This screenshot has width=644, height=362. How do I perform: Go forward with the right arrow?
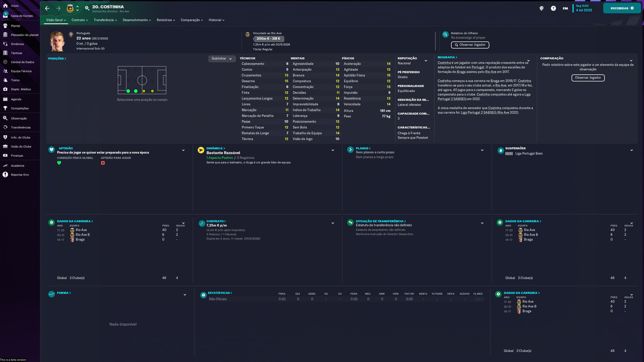(58, 9)
